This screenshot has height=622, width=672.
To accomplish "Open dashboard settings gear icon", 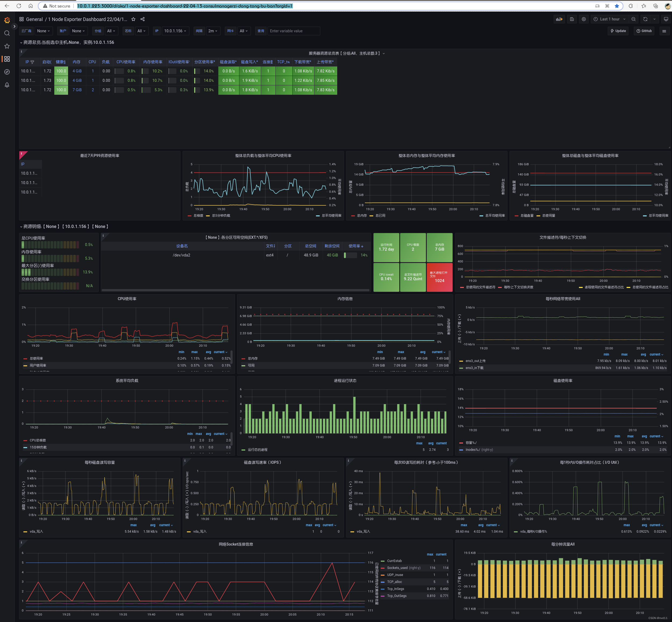I will [584, 19].
